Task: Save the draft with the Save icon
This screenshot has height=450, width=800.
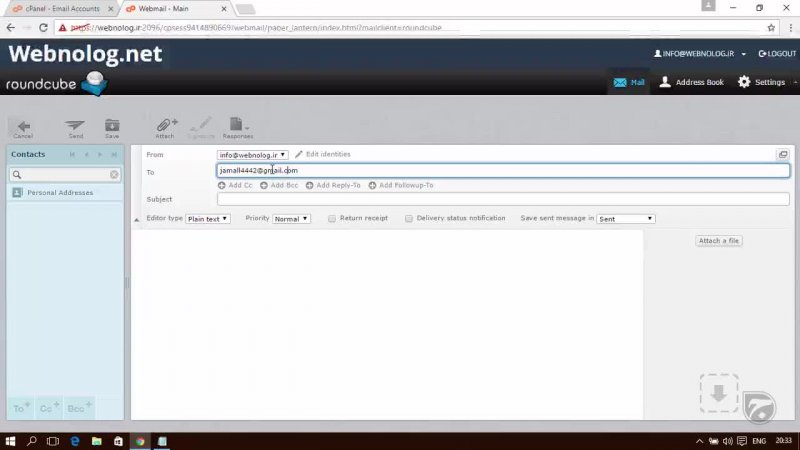Action: point(112,127)
